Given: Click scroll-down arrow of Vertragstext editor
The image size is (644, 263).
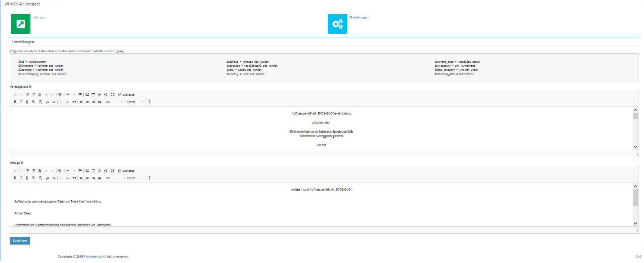Looking at the screenshot, I should click(635, 147).
